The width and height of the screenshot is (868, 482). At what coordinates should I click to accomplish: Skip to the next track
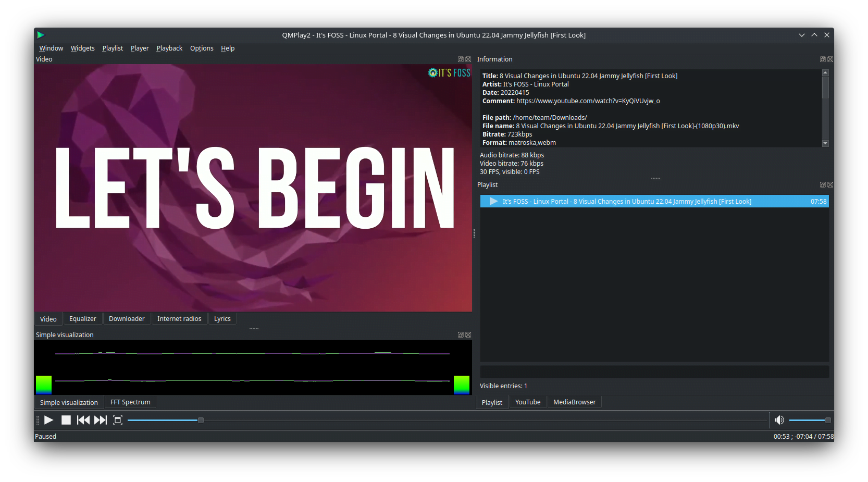tap(101, 420)
